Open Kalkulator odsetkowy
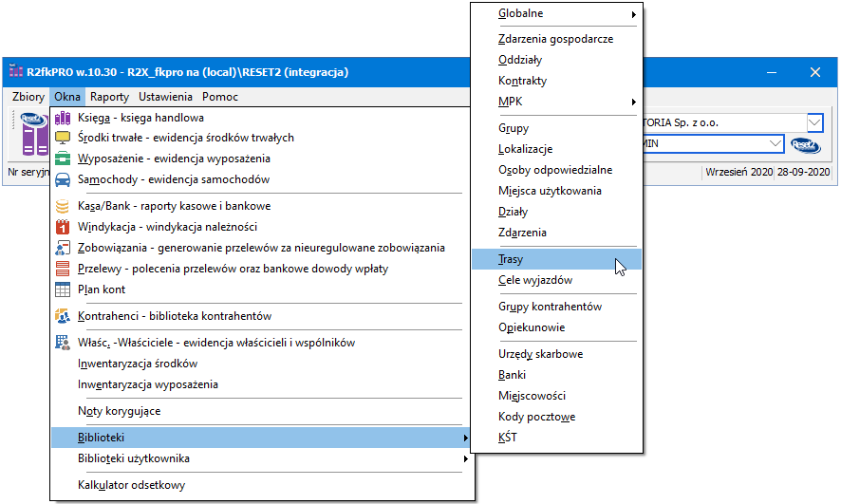The width and height of the screenshot is (841, 504). tap(263, 485)
